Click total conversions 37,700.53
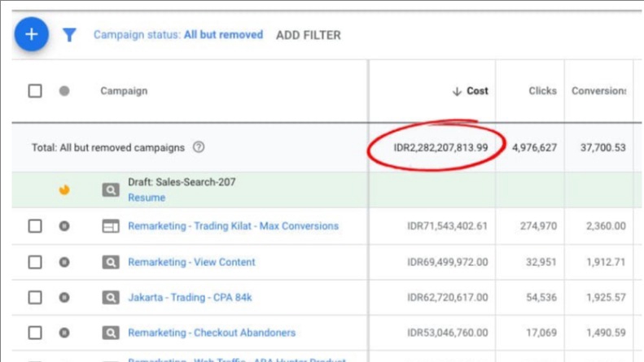 pyautogui.click(x=603, y=147)
